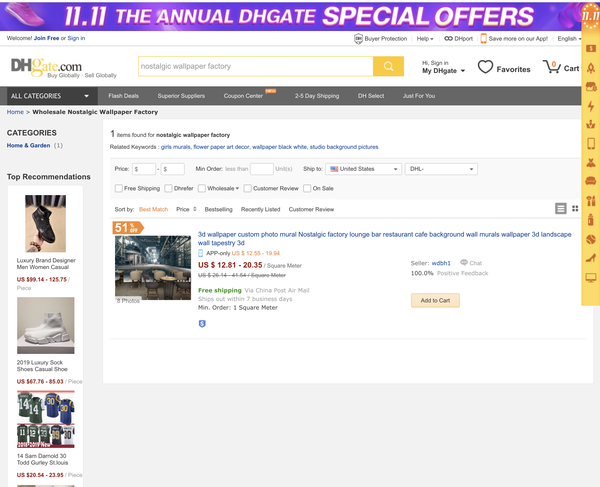The height and width of the screenshot is (487, 600).
Task: Tick the On Sale checkbox
Action: point(307,188)
